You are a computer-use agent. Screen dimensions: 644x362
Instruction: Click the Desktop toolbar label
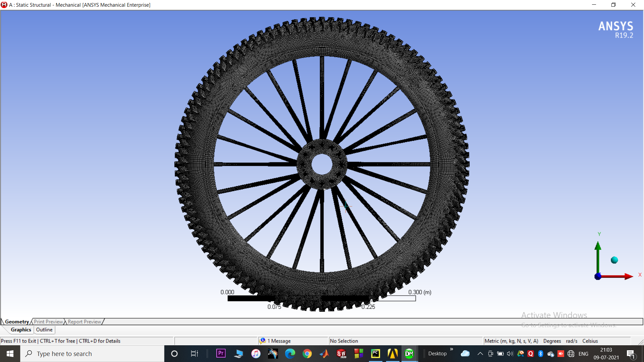(437, 354)
